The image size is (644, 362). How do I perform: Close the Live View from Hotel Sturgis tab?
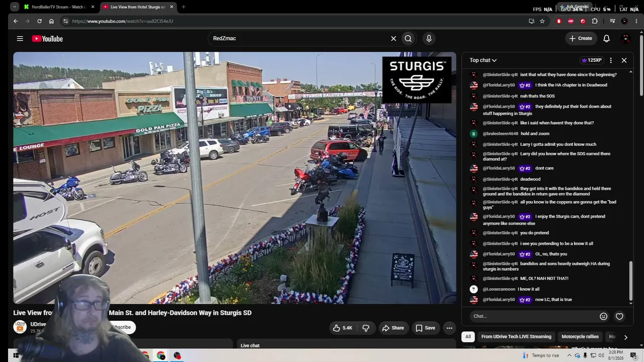pyautogui.click(x=172, y=7)
